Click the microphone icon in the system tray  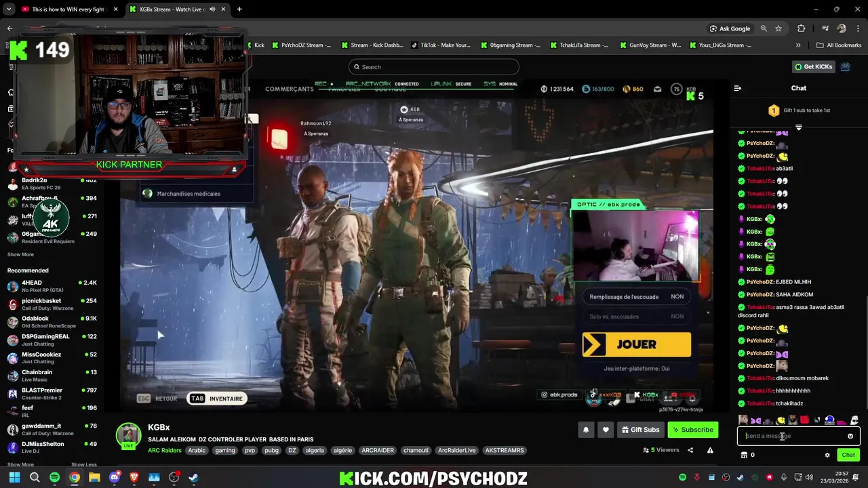pos(784,478)
